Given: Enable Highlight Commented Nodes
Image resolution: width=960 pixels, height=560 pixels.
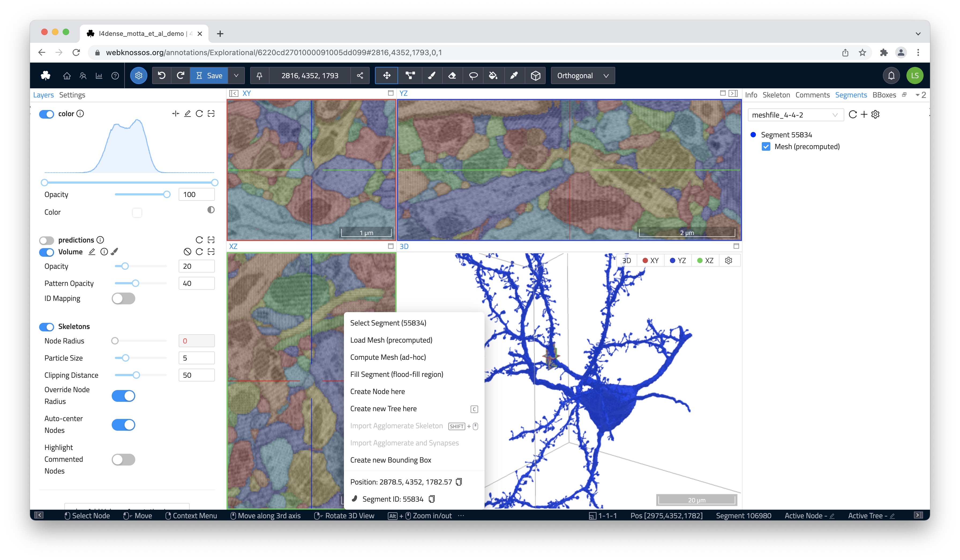Looking at the screenshot, I should tap(123, 460).
